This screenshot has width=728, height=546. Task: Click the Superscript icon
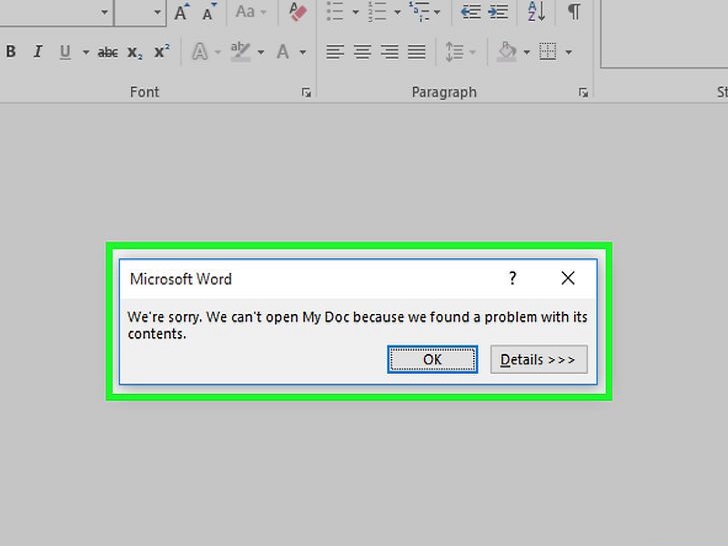(x=161, y=52)
